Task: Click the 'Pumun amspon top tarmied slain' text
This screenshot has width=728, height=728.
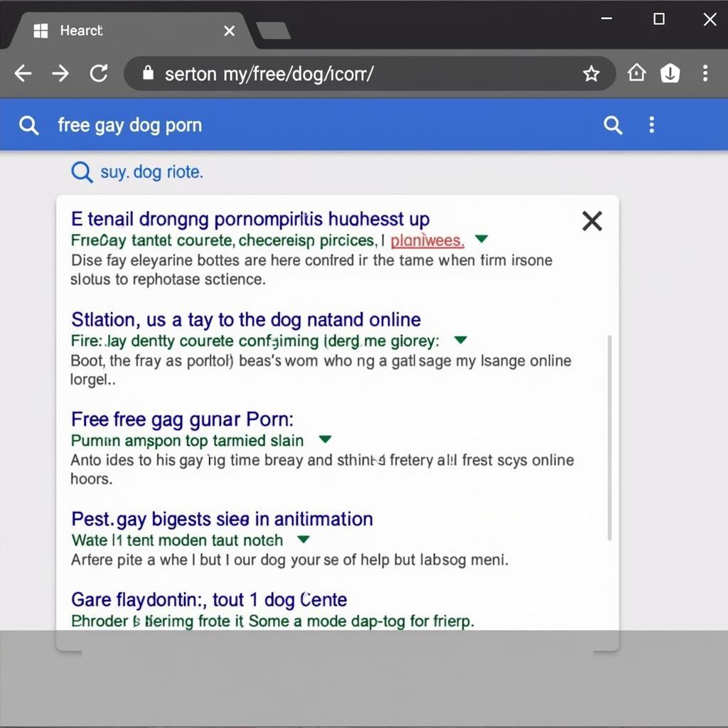Action: pos(187,441)
